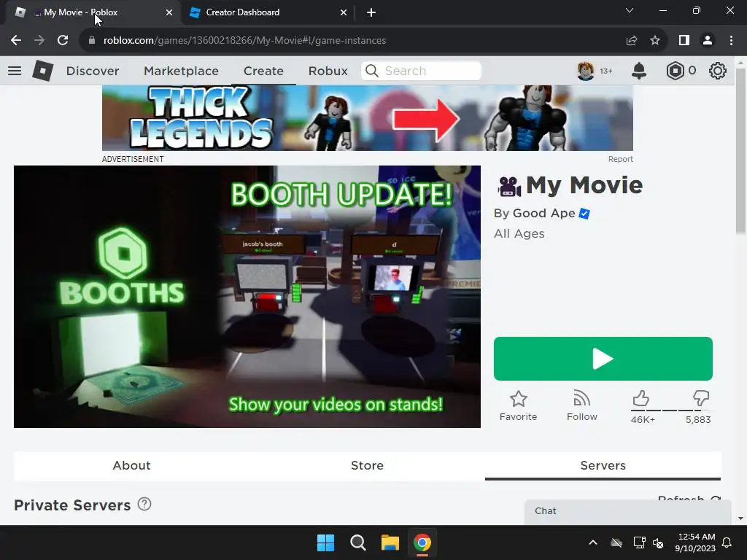Click Chrome icon in the taskbar

tap(422, 542)
